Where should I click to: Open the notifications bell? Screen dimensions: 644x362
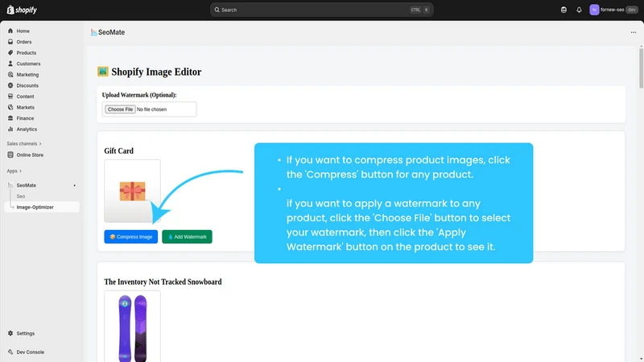tap(579, 10)
